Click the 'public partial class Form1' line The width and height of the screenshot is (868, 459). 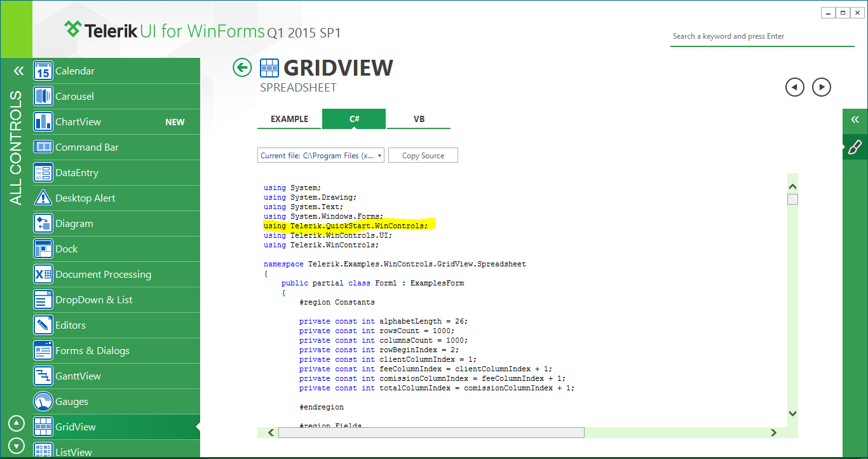(x=372, y=283)
